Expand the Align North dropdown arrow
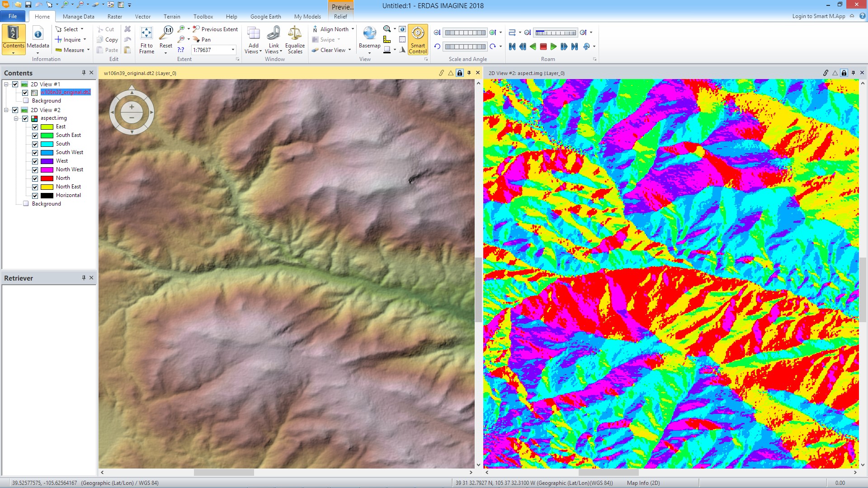The image size is (868, 488). (x=353, y=29)
